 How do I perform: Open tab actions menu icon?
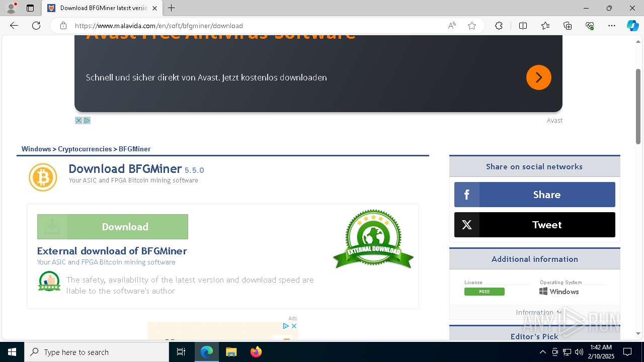coord(30,8)
